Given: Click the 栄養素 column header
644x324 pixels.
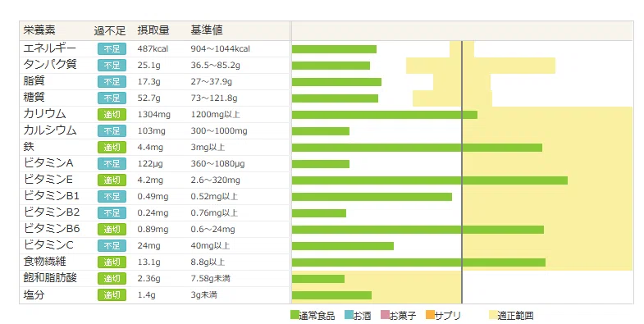Looking at the screenshot, I should pos(39,30).
